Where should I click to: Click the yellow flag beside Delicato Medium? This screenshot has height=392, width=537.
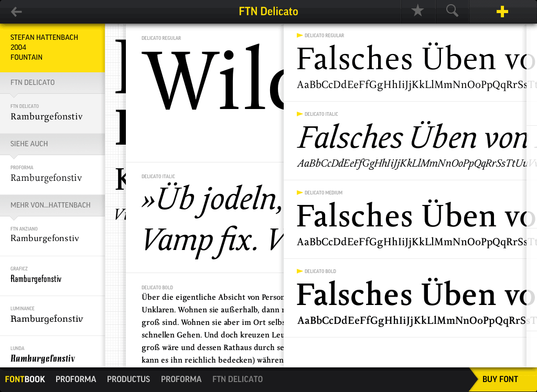pos(299,193)
